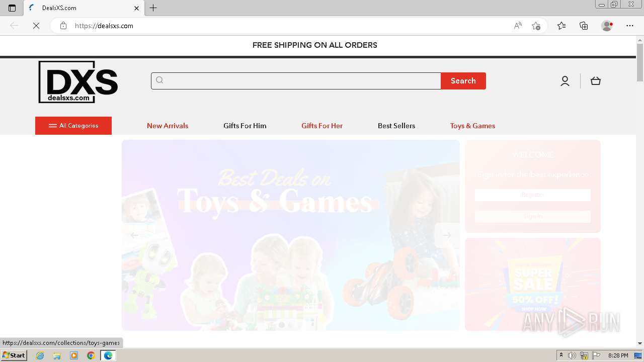Open the shopping basket icon

pyautogui.click(x=596, y=81)
